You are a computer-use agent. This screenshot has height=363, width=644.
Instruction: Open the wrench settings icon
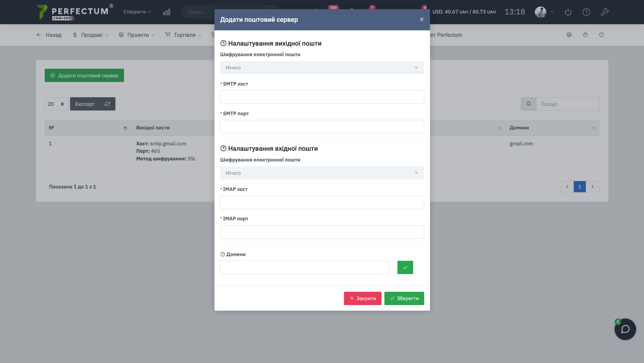click(x=604, y=12)
